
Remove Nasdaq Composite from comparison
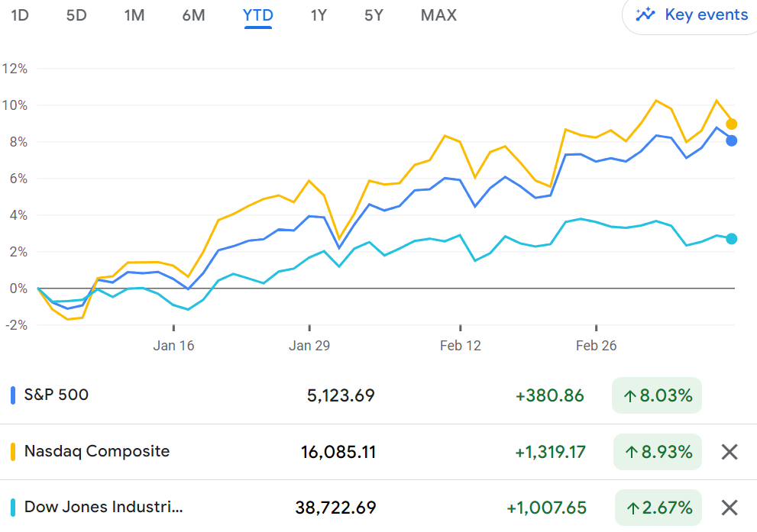(730, 452)
